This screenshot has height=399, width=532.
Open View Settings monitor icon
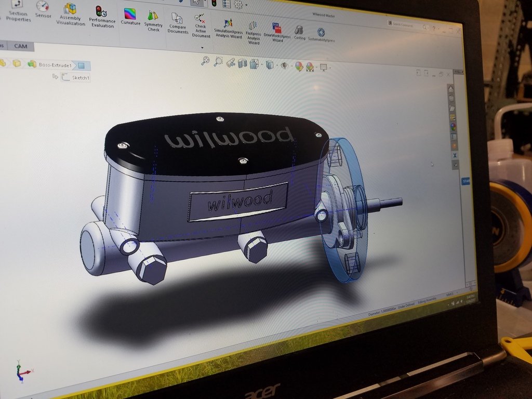click(323, 68)
